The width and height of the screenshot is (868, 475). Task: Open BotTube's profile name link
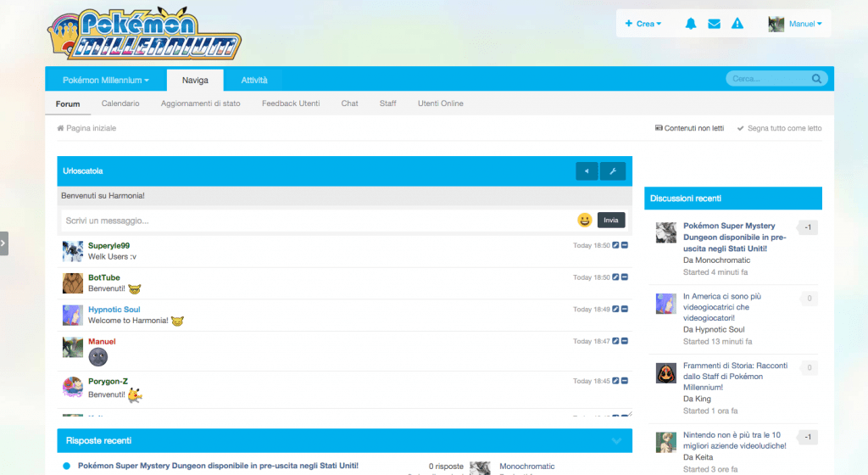pyautogui.click(x=104, y=277)
